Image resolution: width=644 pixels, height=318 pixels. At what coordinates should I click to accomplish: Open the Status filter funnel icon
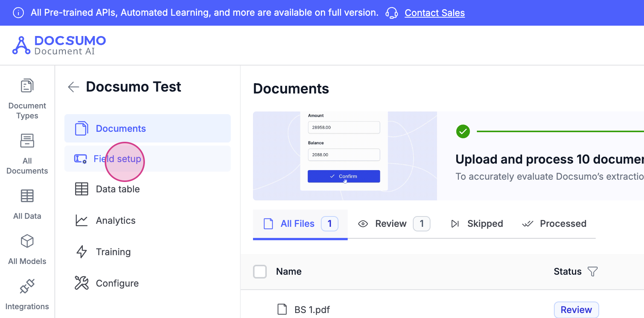(x=593, y=272)
